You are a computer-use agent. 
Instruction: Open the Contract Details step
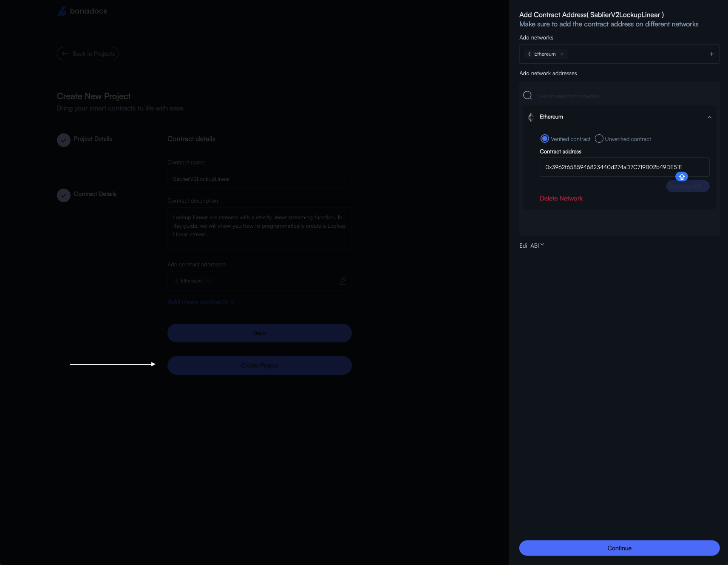(95, 194)
